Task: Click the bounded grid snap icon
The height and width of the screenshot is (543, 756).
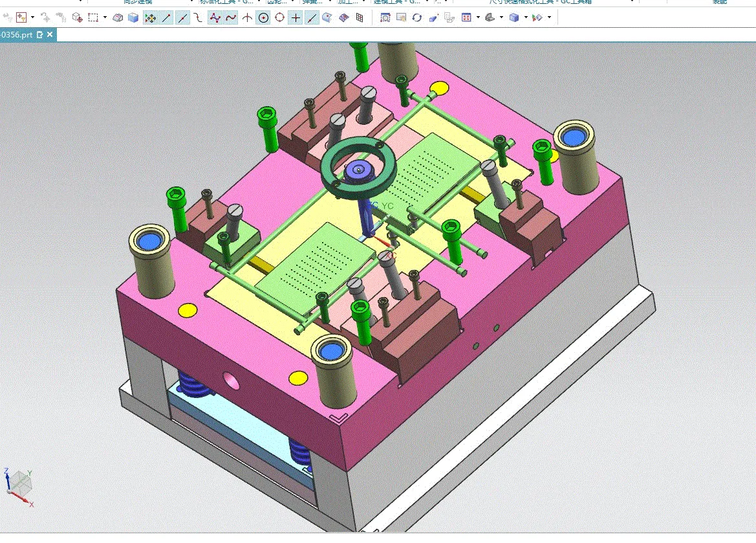Action: pos(360,18)
